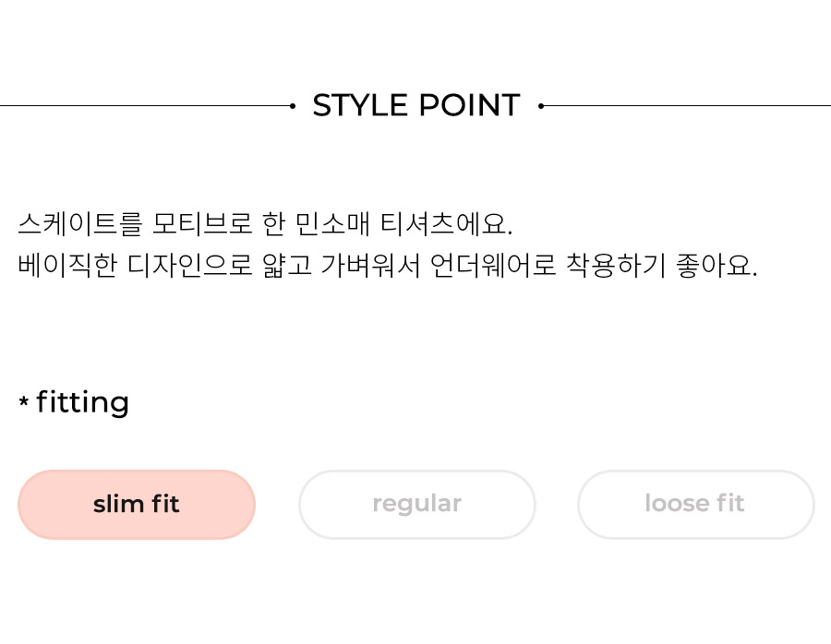Select the slim fit option
The image size is (831, 644).
(137, 504)
